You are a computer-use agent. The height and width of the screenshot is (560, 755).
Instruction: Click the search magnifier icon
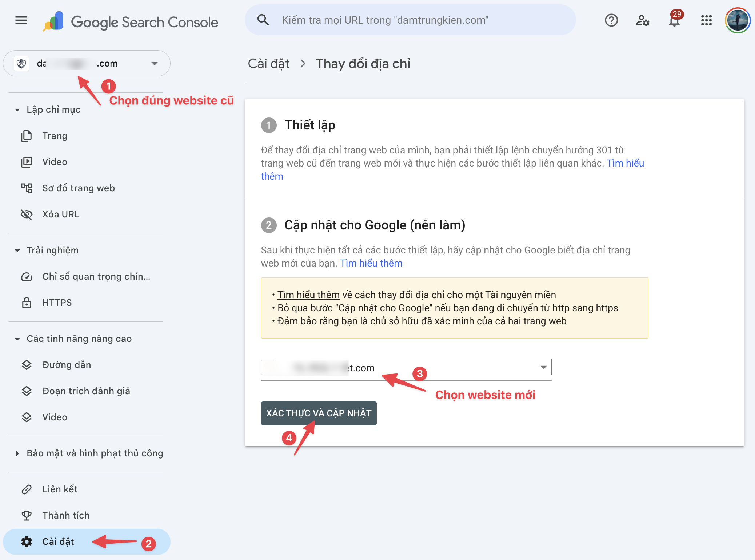(263, 20)
